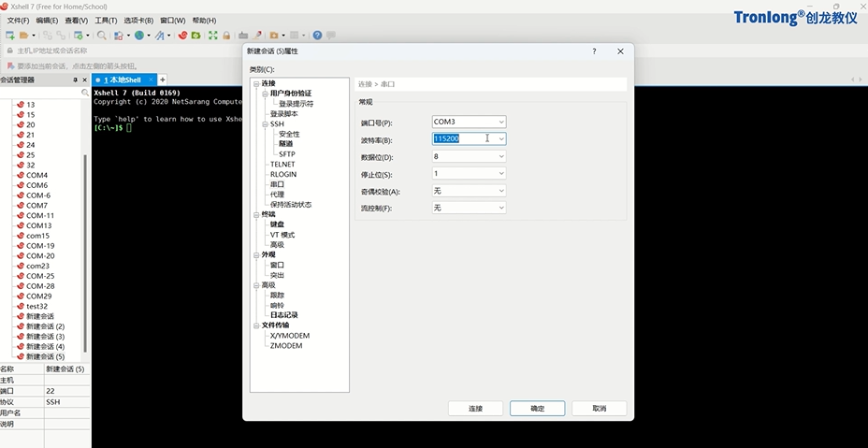Image resolution: width=868 pixels, height=448 pixels.
Task: Collapse the 外观 tree category
Action: tap(256, 254)
